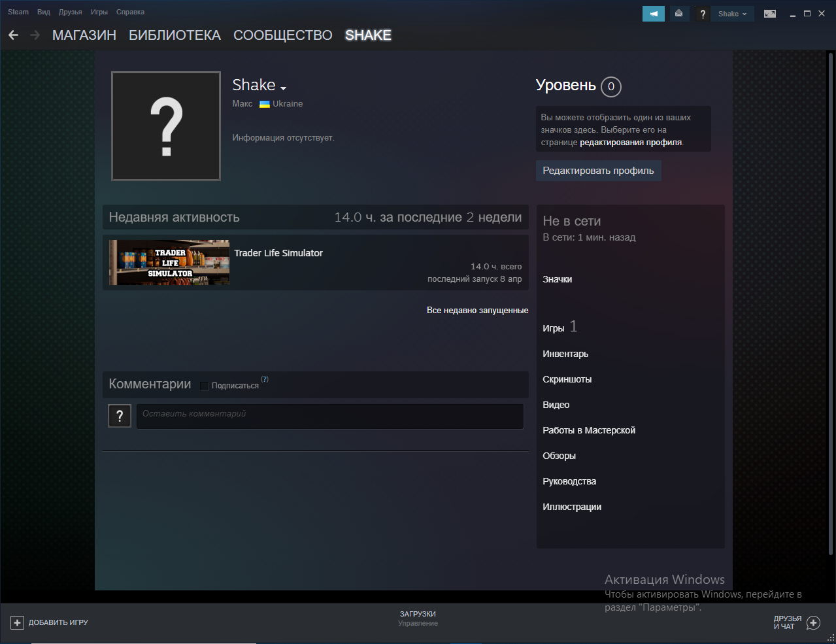Click the level 0 badge circle
The image size is (836, 644).
coord(611,86)
